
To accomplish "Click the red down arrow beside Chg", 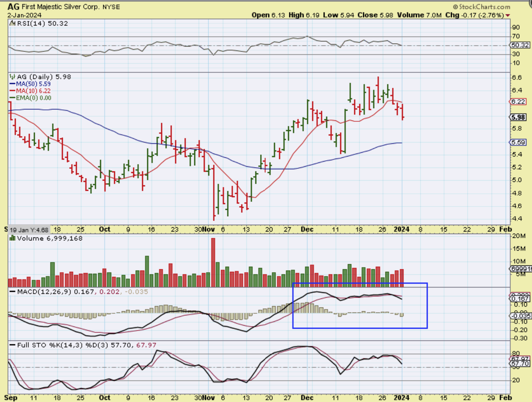I will tap(508, 15).
